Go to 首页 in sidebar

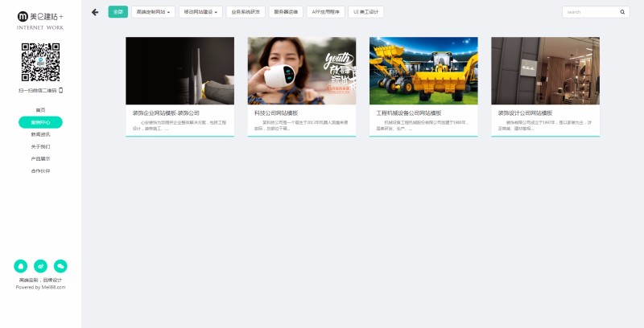pyautogui.click(x=41, y=110)
